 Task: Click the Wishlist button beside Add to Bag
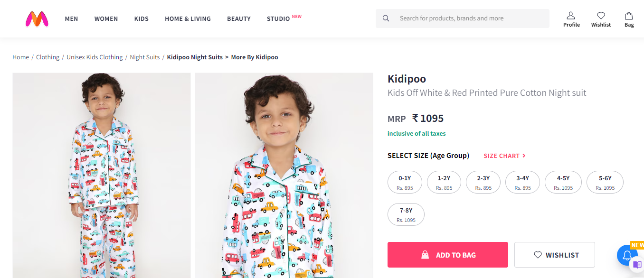click(554, 255)
